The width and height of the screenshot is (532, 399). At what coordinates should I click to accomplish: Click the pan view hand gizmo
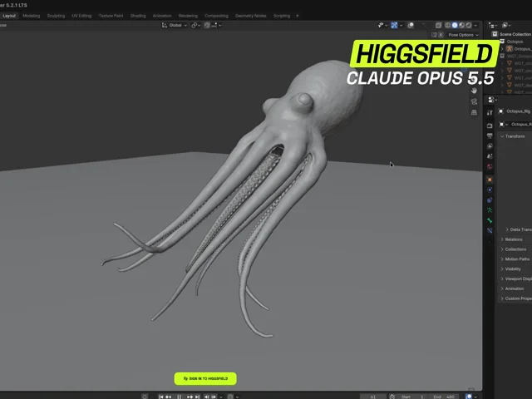474,91
